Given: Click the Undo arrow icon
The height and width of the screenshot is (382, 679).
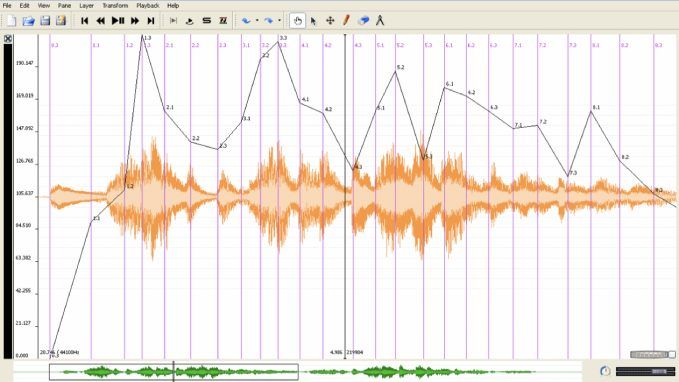Looking at the screenshot, I should coord(246,20).
